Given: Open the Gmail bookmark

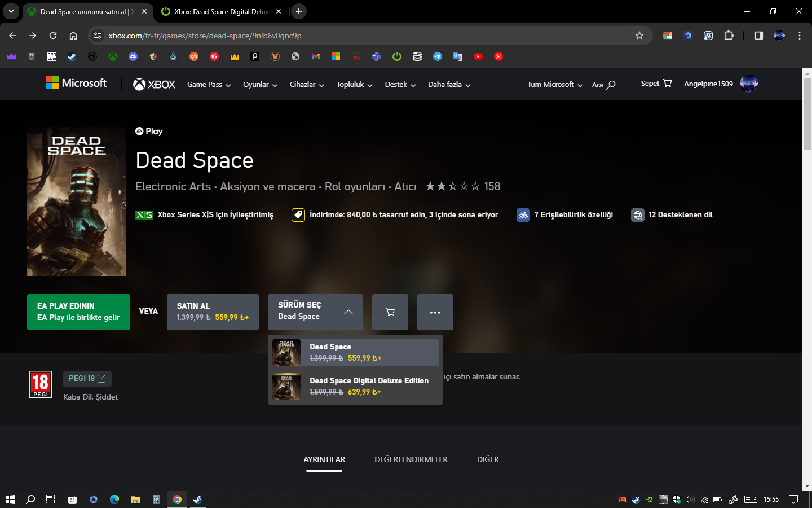Looking at the screenshot, I should [316, 56].
